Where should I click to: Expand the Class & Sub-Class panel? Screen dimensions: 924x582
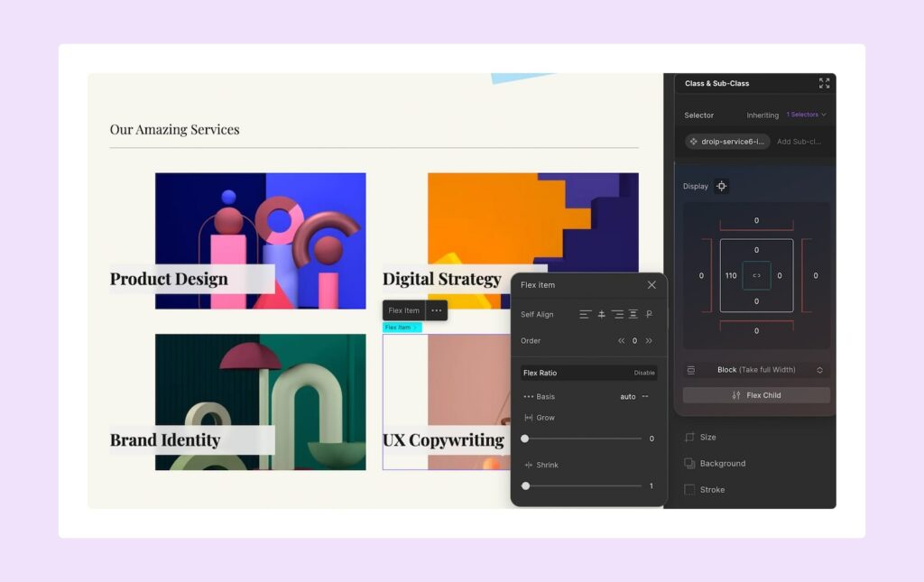pyautogui.click(x=824, y=83)
